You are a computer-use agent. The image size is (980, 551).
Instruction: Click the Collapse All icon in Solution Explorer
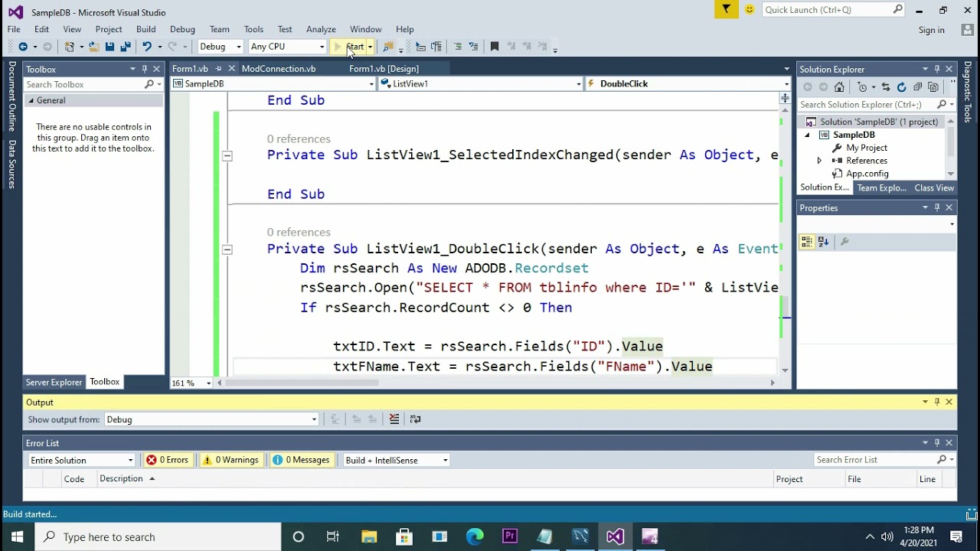[917, 87]
